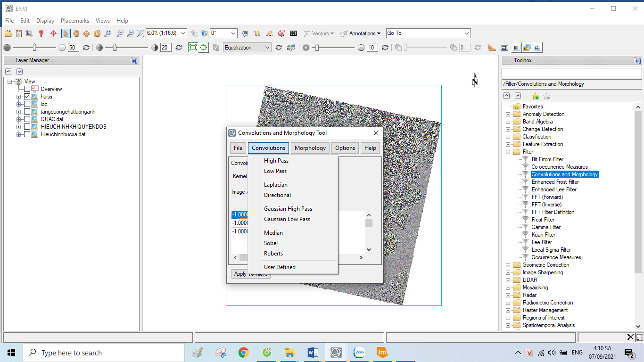Open the Histogram Stretch icon
Viewport: 644px width, 362px height.
click(290, 48)
